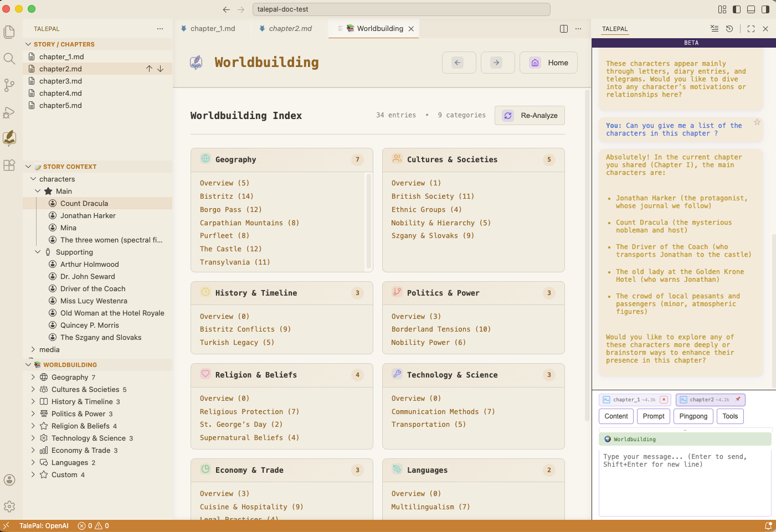Screen dimensions: 776x532
Task: Open the British Society (11) entry
Action: tap(433, 196)
